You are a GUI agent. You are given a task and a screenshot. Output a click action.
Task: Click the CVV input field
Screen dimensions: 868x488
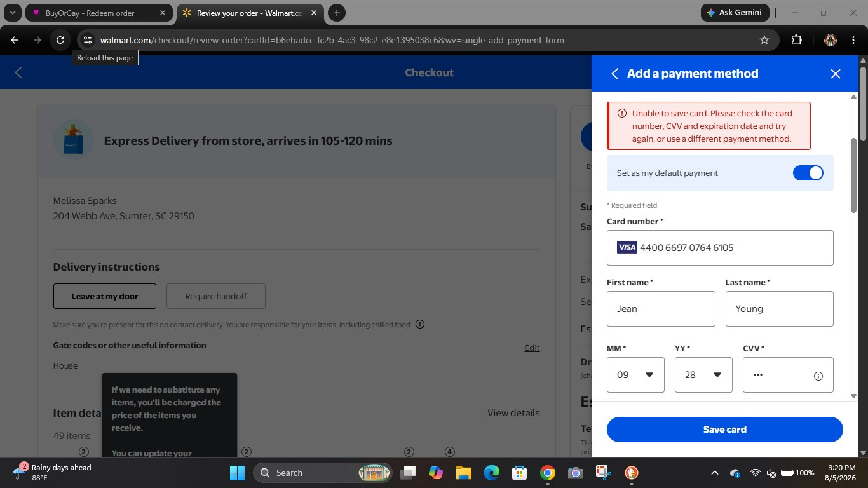click(x=788, y=375)
